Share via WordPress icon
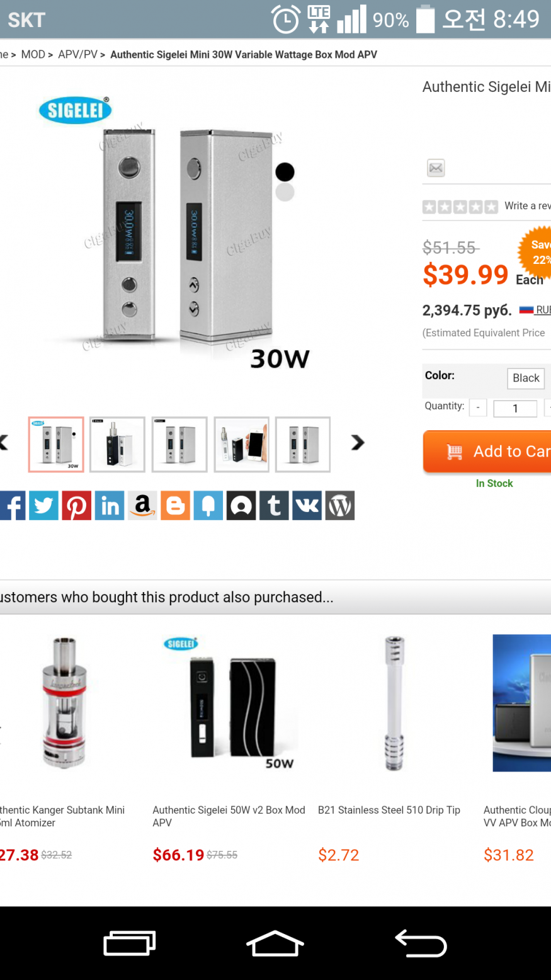 [340, 505]
